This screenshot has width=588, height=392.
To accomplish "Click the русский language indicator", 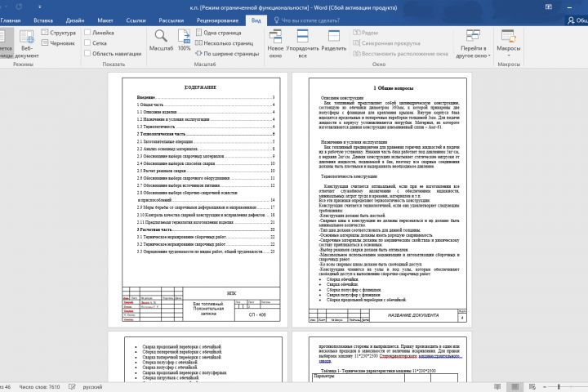I will point(92,387).
